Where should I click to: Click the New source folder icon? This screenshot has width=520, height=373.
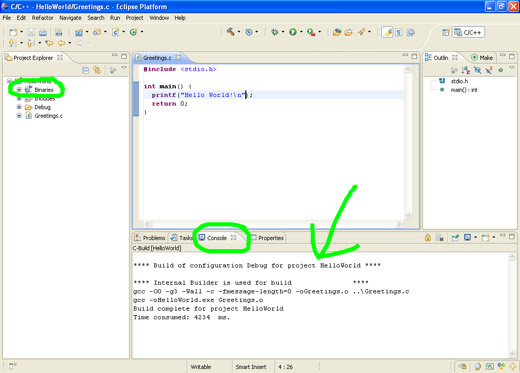[97, 32]
